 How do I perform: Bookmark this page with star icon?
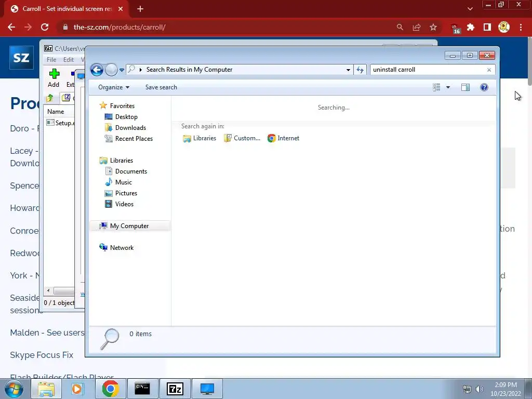pyautogui.click(x=433, y=27)
